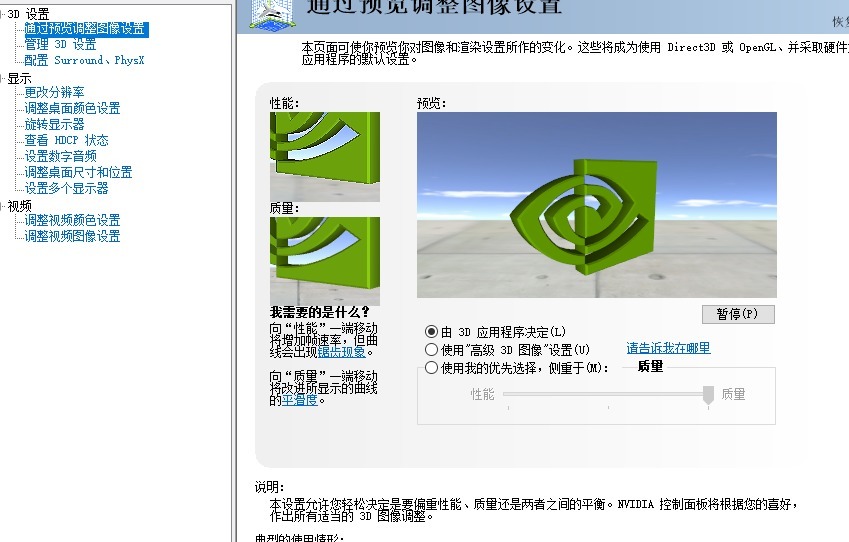This screenshot has width=849, height=542.
Task: Collapse the 视频 tree group
Action: 2,206
